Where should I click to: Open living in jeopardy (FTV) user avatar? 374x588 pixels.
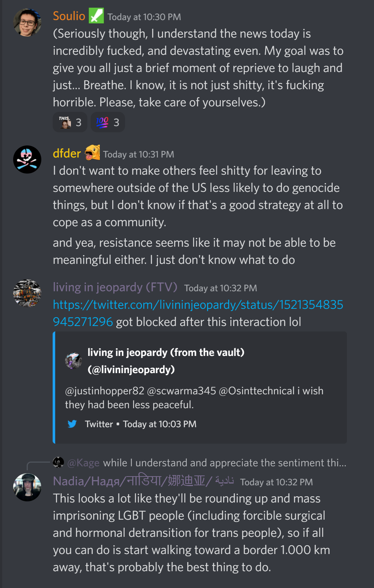pyautogui.click(x=27, y=293)
